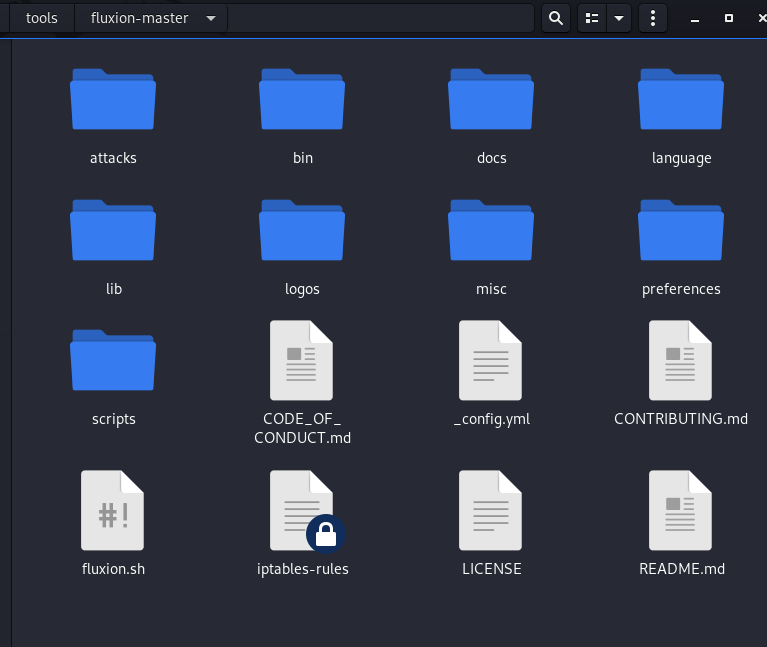
Task: Select the CODE_OF_CONDUCT.md file icon
Action: pos(301,360)
